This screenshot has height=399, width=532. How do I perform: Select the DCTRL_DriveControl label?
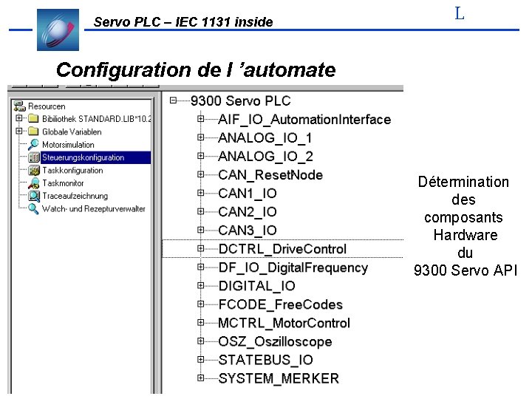pos(282,249)
